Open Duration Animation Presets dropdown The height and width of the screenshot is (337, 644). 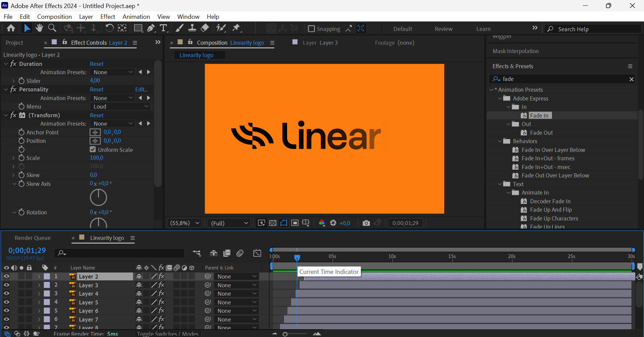click(112, 72)
